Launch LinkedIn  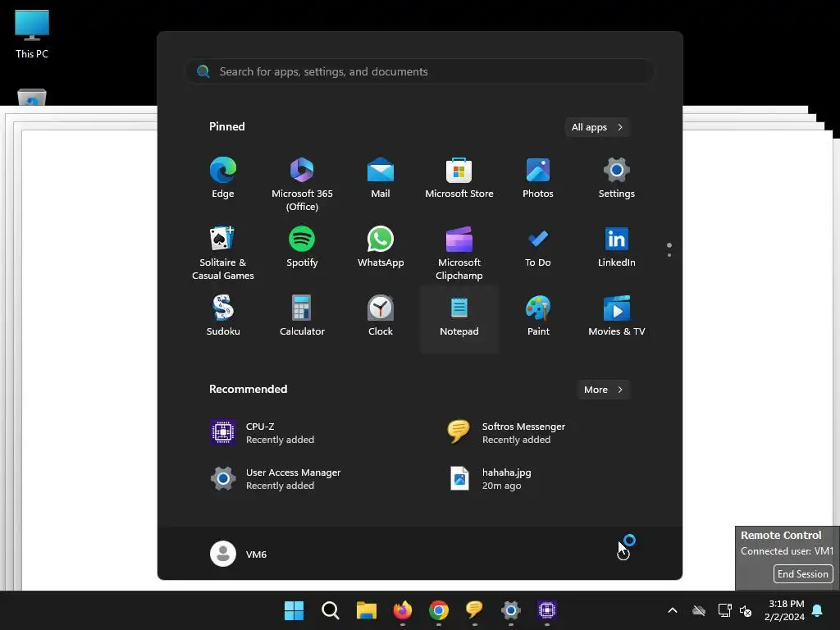click(x=617, y=248)
